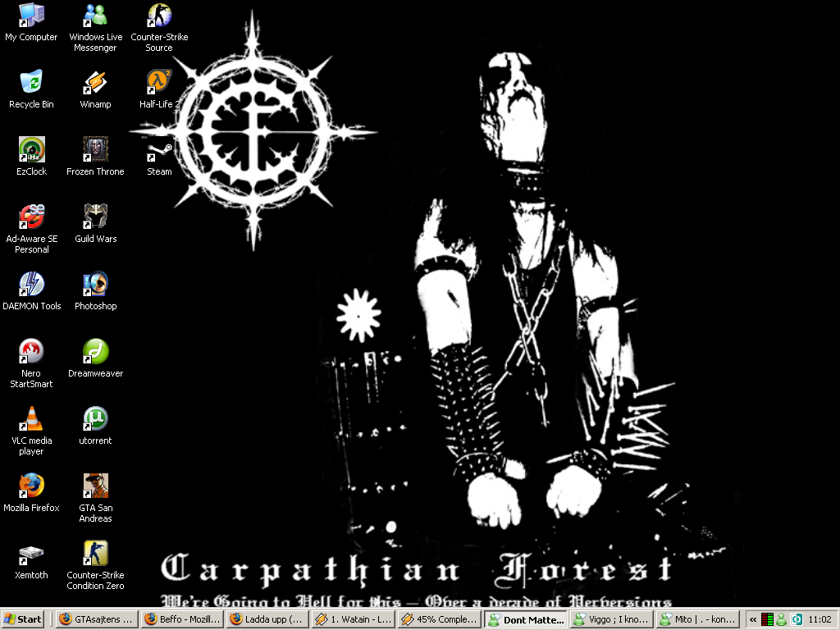The height and width of the screenshot is (630, 840).
Task: Select VLC media player icon
Action: tap(31, 431)
